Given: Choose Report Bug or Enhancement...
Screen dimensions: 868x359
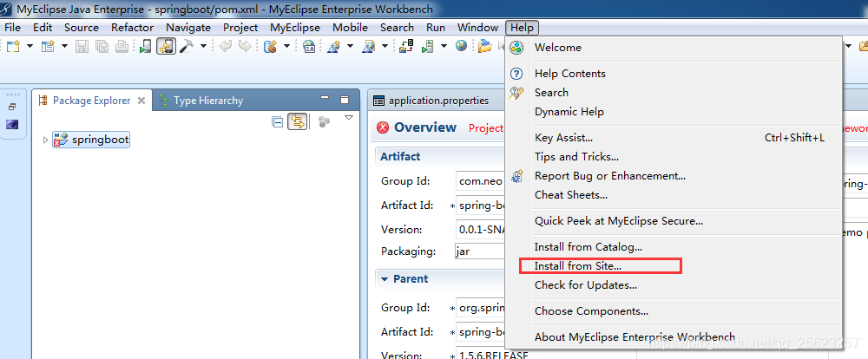Looking at the screenshot, I should 674,176.
